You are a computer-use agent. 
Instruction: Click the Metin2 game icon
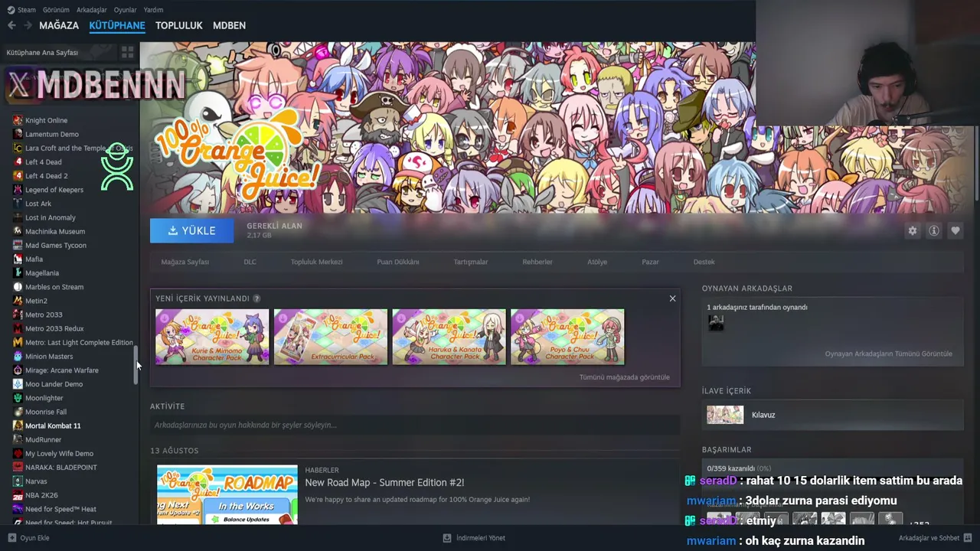18,301
